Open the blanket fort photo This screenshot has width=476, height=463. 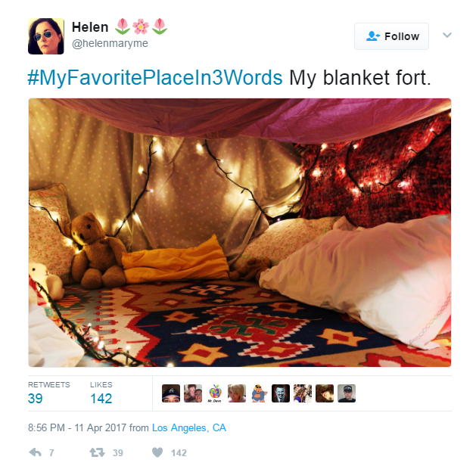point(240,232)
